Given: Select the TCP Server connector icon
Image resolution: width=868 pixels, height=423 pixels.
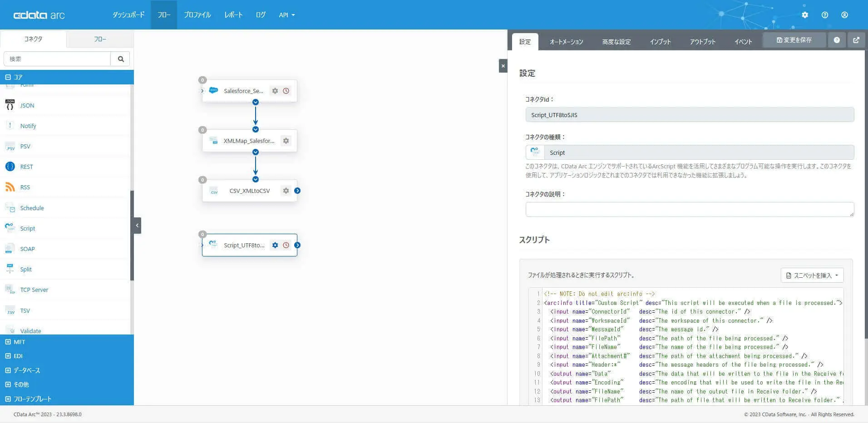Looking at the screenshot, I should tap(10, 290).
